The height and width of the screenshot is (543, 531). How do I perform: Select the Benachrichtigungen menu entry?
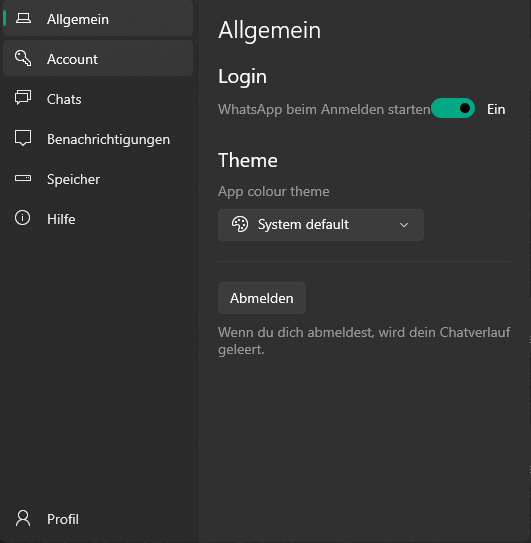coord(98,139)
